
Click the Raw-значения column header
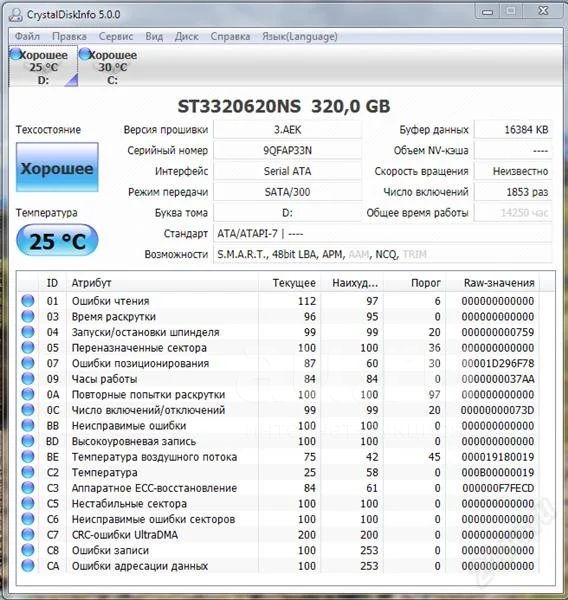[499, 283]
